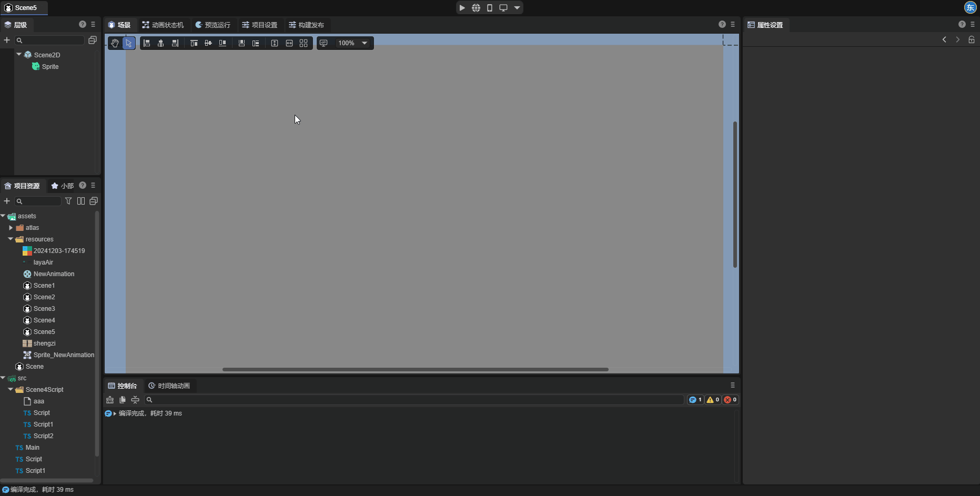
Task: Collapse the Scene2D node
Action: click(19, 54)
